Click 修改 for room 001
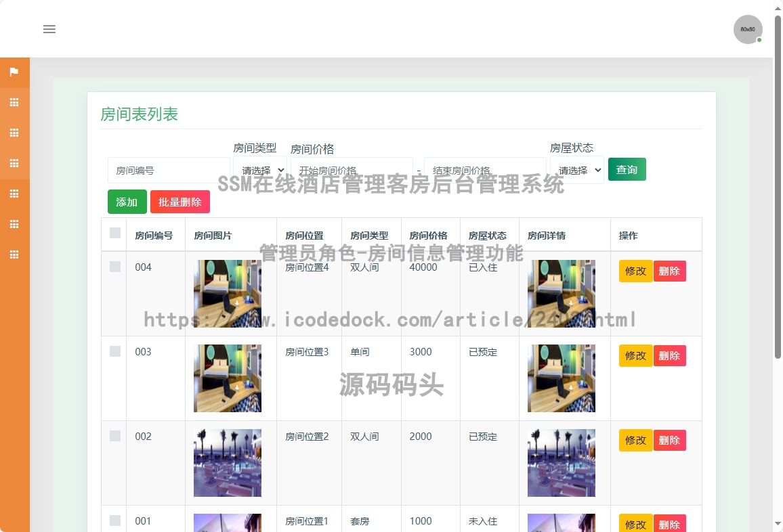The width and height of the screenshot is (783, 532). (x=636, y=524)
